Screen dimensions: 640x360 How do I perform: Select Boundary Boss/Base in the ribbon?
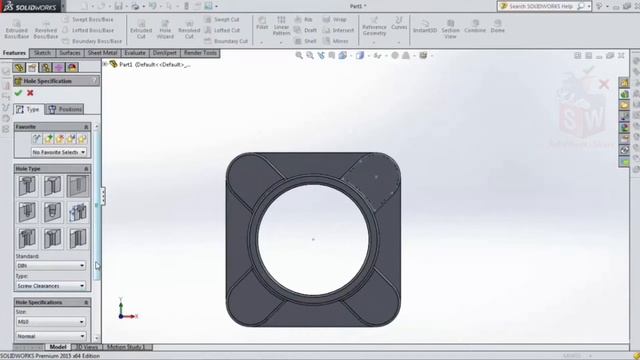pos(92,41)
